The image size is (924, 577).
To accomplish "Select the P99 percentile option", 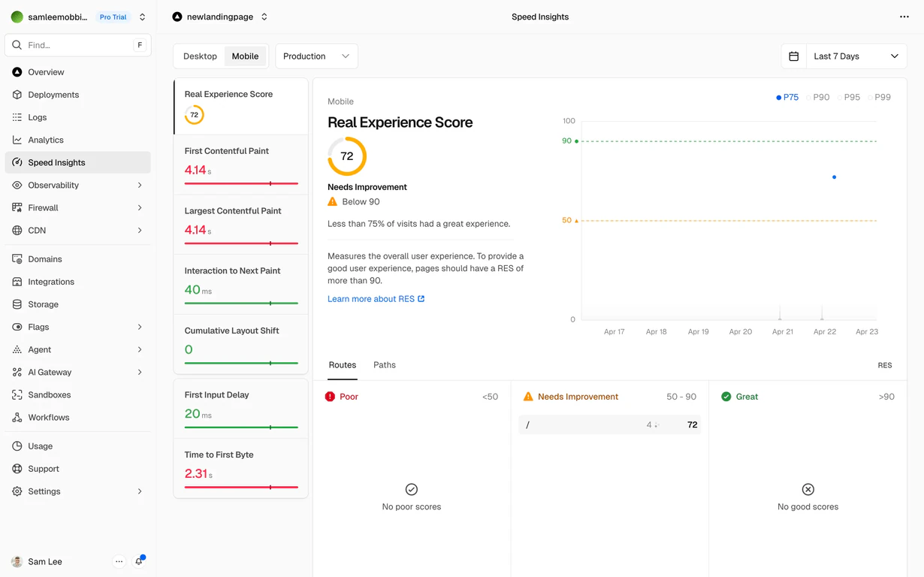I will pos(879,97).
